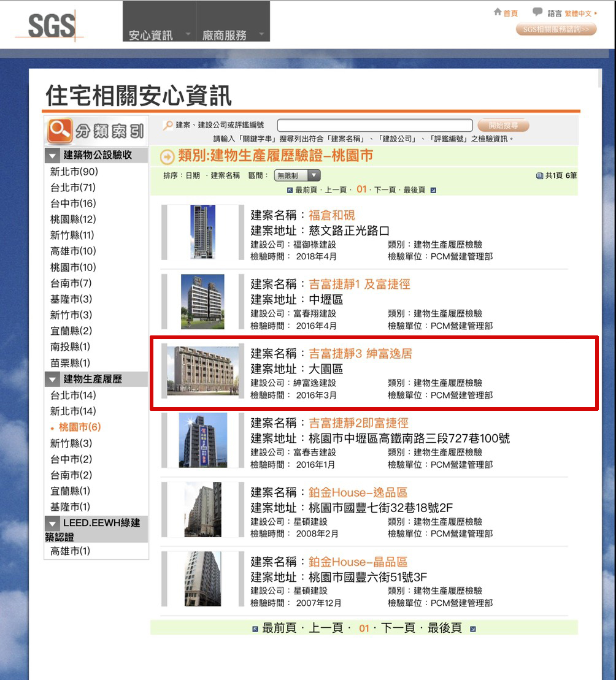Click bottom 最前頁 pagination link
Viewport: 616px width, 680px height.
pos(279,628)
